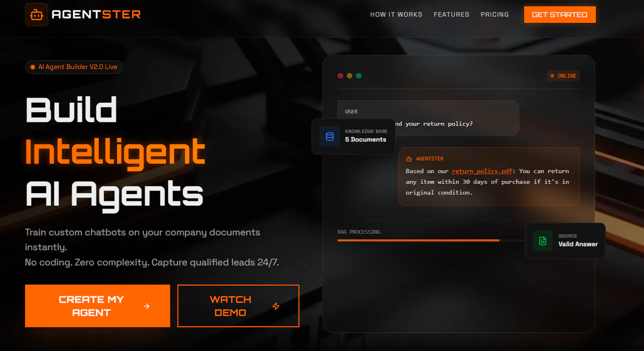This screenshot has width=644, height=351.
Task: Go to the Pricing nav link
Action: tap(494, 14)
